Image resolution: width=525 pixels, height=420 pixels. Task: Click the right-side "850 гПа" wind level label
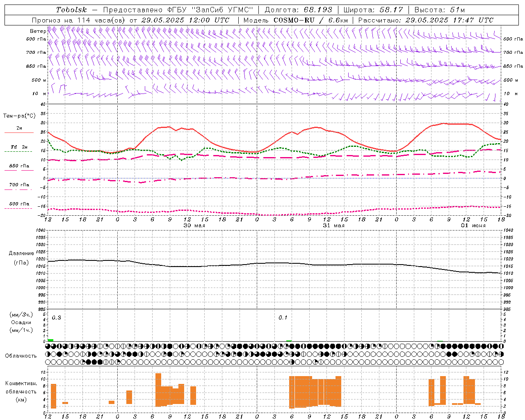coord(513,66)
